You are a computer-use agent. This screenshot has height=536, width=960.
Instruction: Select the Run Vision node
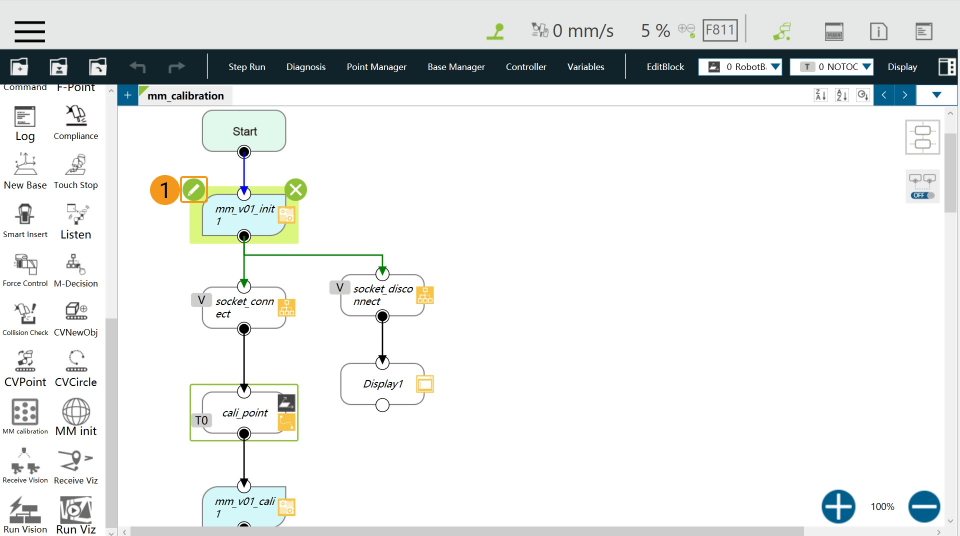25,516
